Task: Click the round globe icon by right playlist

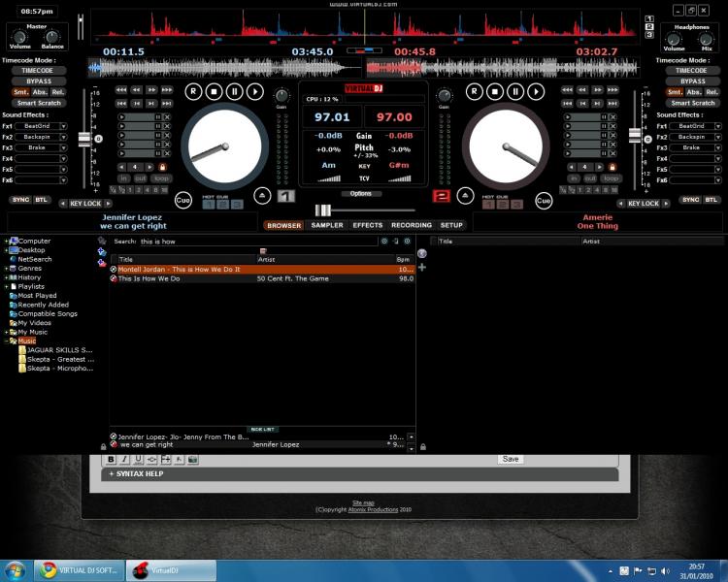Action: tap(422, 253)
